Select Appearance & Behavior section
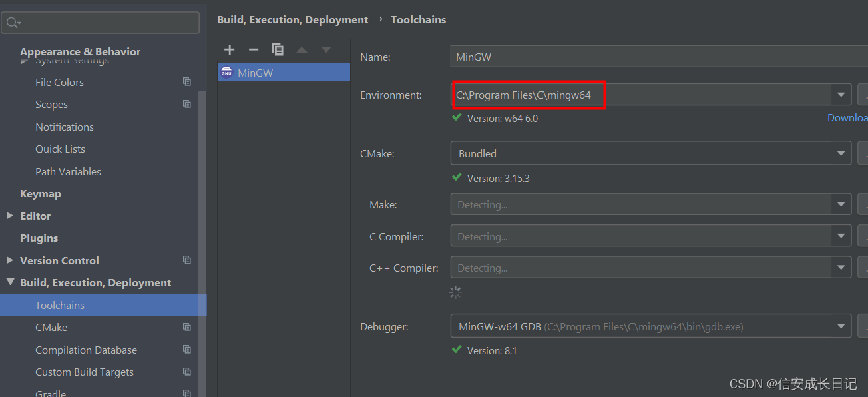This screenshot has width=868, height=397. [x=80, y=51]
